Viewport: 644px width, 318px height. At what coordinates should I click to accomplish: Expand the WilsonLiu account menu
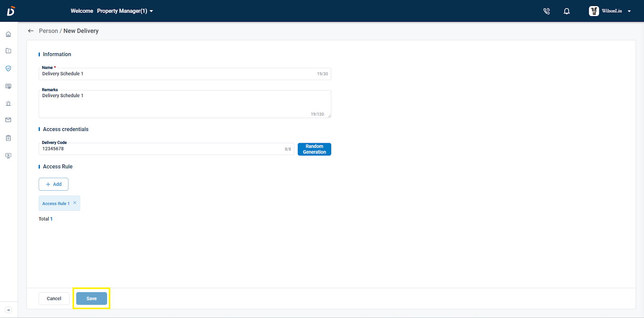pos(610,11)
